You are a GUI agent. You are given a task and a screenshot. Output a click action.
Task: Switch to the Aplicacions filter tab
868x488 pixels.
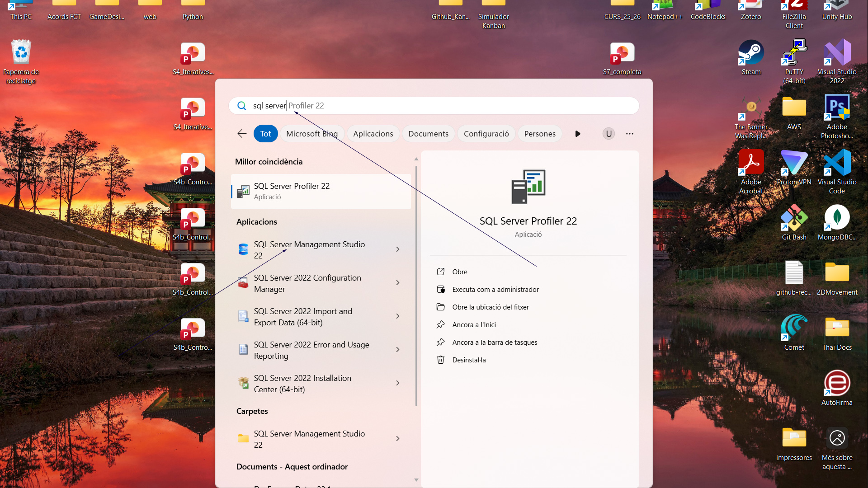pyautogui.click(x=373, y=134)
